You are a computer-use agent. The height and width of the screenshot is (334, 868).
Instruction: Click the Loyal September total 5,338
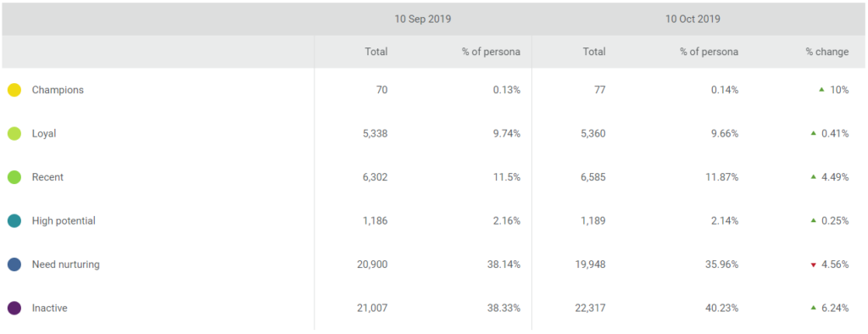(x=375, y=133)
